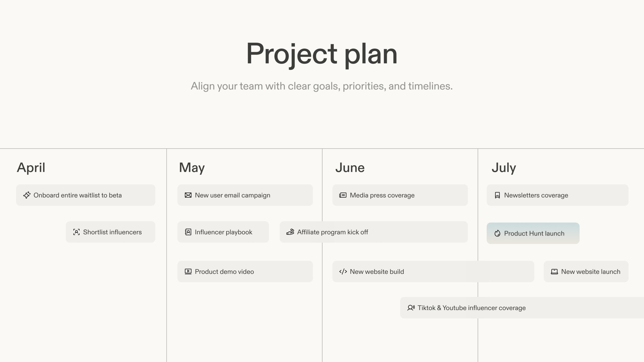The height and width of the screenshot is (362, 644).
Task: Select the May column heading
Action: point(192,167)
